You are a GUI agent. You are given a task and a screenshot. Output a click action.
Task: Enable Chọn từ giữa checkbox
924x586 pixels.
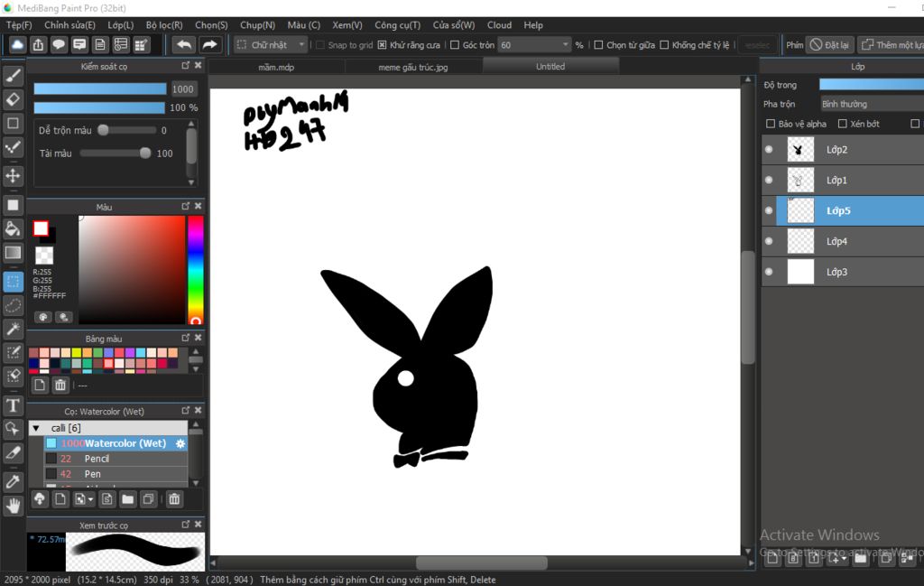coord(599,45)
